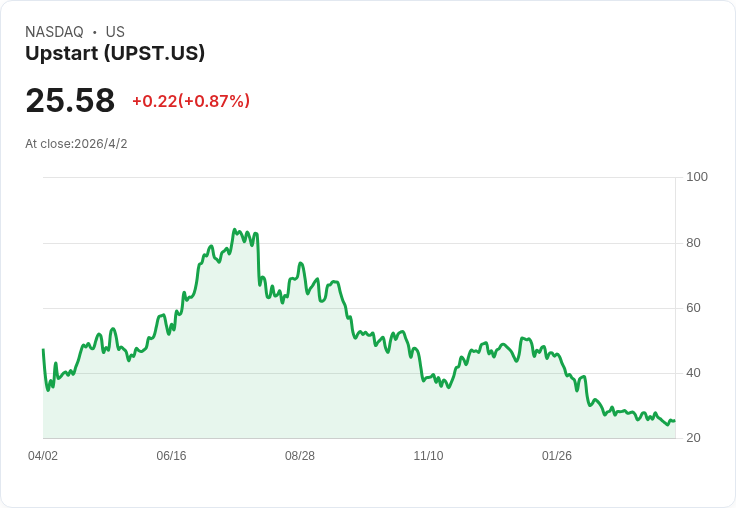Select the 01/26 date on x-axis
The image size is (736, 508).
pos(557,456)
